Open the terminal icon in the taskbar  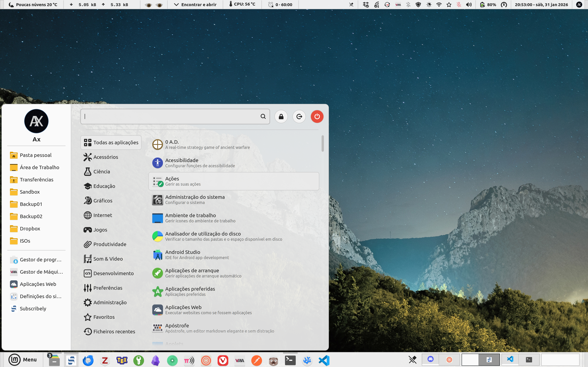click(x=290, y=360)
